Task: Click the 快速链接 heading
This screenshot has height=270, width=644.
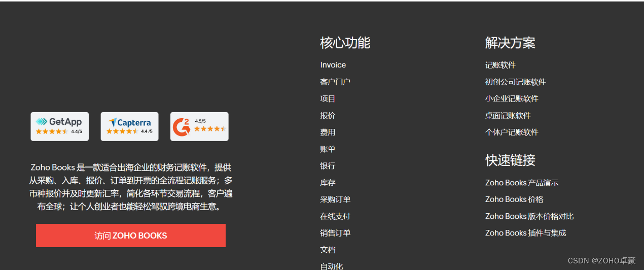Action: coord(510,160)
